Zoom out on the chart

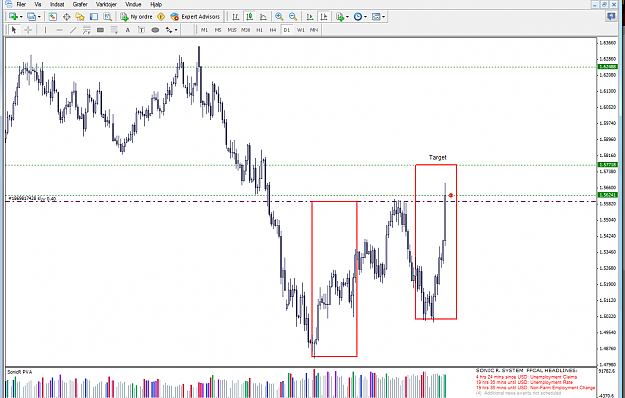[293, 17]
